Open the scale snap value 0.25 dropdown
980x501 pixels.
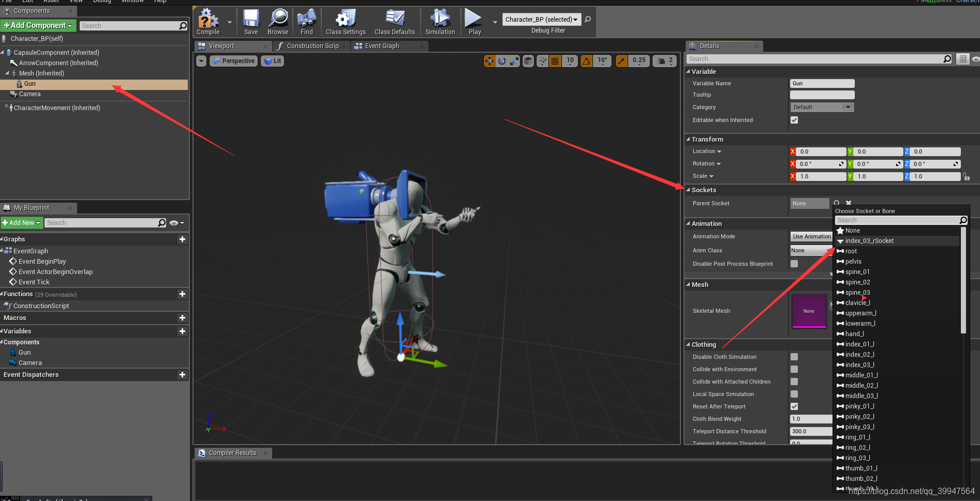(639, 61)
